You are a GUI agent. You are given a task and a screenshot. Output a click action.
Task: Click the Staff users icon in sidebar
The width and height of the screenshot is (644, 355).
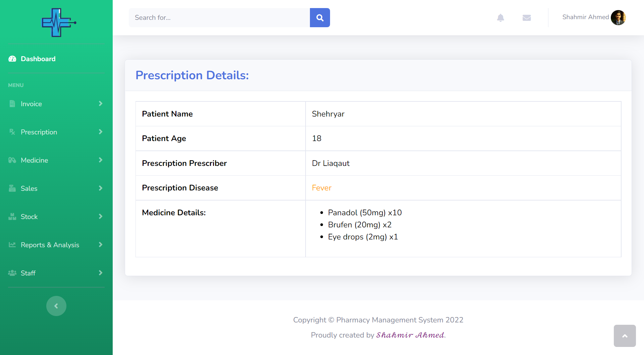pyautogui.click(x=12, y=273)
